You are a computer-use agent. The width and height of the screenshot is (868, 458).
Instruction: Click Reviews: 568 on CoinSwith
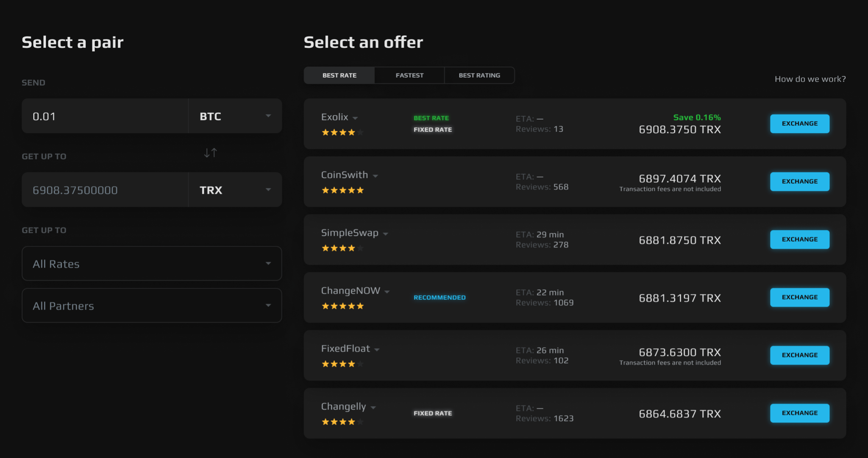pyautogui.click(x=542, y=187)
